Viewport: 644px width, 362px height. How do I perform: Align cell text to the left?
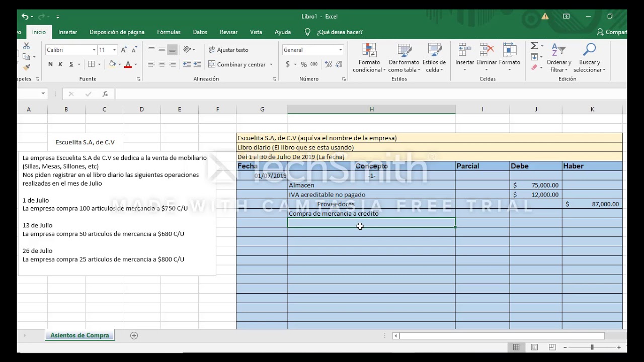[x=151, y=64]
